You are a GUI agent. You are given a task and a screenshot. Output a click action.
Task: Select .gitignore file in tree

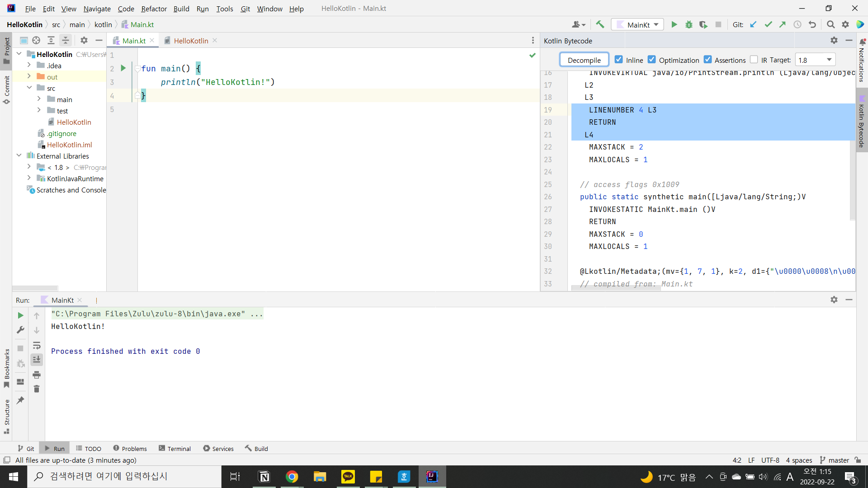(x=61, y=133)
